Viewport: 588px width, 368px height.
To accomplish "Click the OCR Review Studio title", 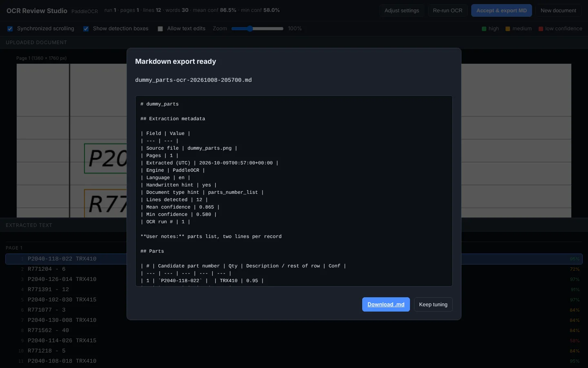I will [x=37, y=11].
